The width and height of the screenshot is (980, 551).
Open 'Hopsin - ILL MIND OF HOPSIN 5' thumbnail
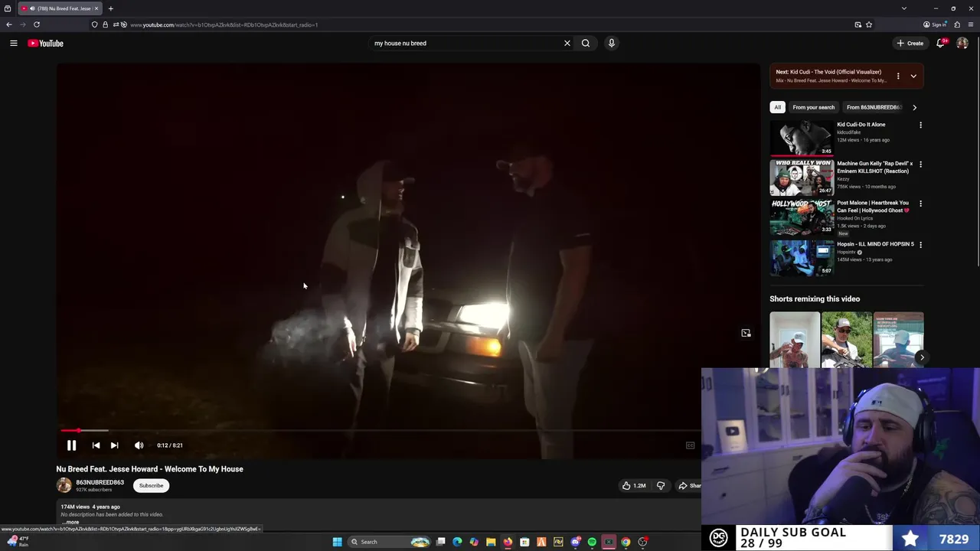click(801, 258)
